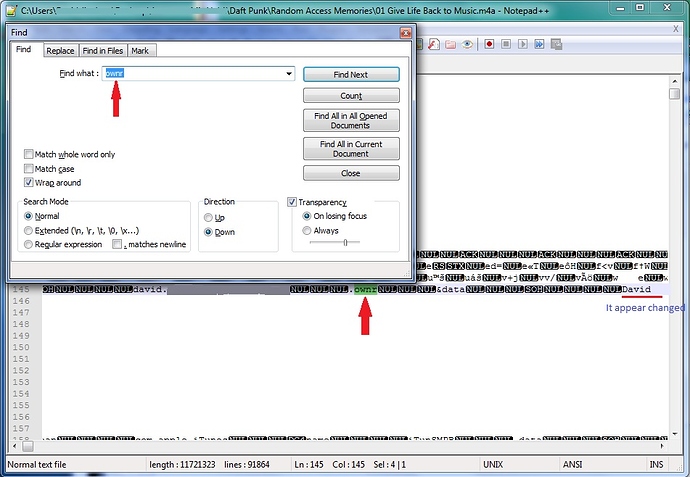690x477 pixels.
Task: Click the Count button
Action: 351,95
